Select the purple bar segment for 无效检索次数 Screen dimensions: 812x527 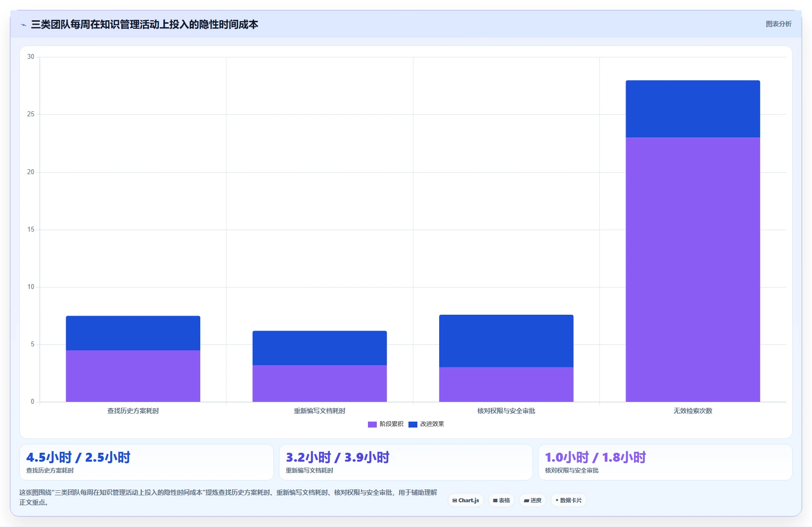(693, 270)
